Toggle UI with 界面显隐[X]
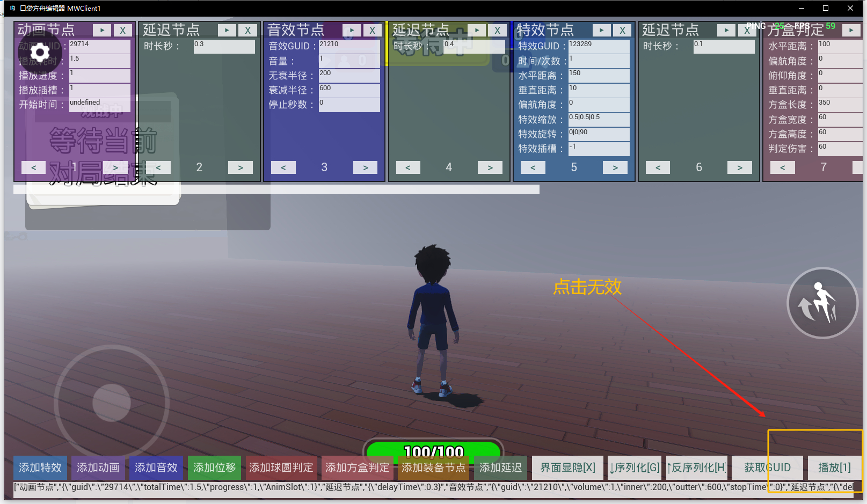The width and height of the screenshot is (867, 504). point(568,468)
